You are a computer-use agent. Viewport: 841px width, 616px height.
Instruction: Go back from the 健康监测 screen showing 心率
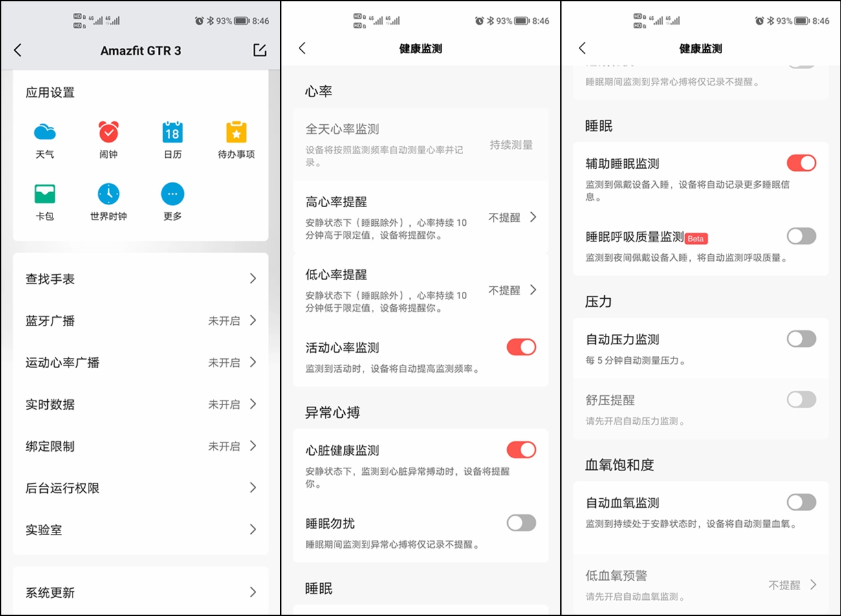(302, 48)
